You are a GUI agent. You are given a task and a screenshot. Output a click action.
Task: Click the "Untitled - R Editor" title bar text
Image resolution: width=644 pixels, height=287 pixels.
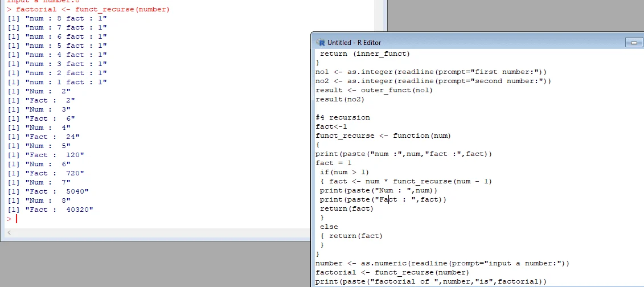pyautogui.click(x=354, y=43)
